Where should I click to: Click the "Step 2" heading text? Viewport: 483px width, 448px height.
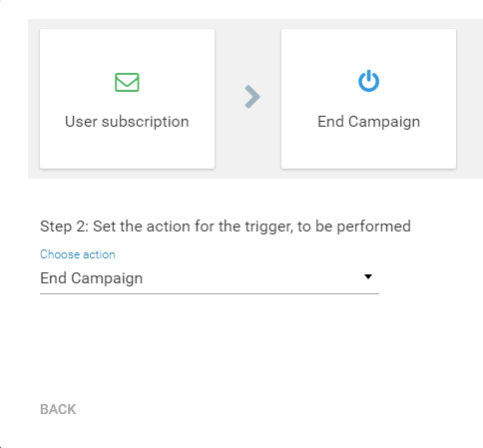(64, 226)
